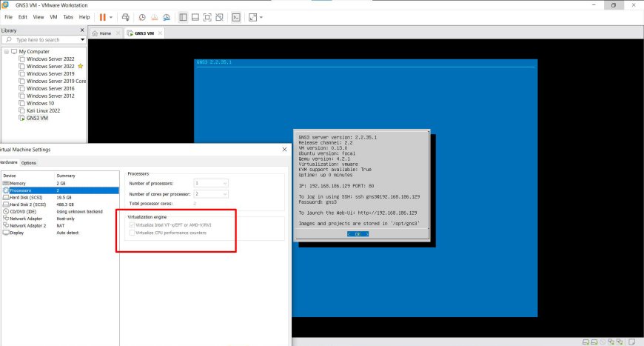Open the Library search filter dropdown arrow
644x346 pixels.
[x=83, y=39]
